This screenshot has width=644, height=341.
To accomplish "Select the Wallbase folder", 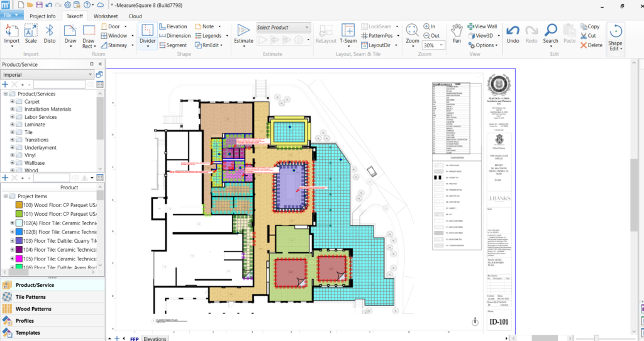I will pyautogui.click(x=35, y=163).
